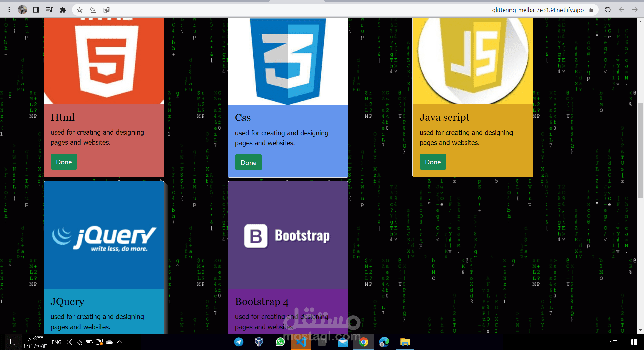644x350 pixels.
Task: Click the "Html" card title
Action: point(63,117)
